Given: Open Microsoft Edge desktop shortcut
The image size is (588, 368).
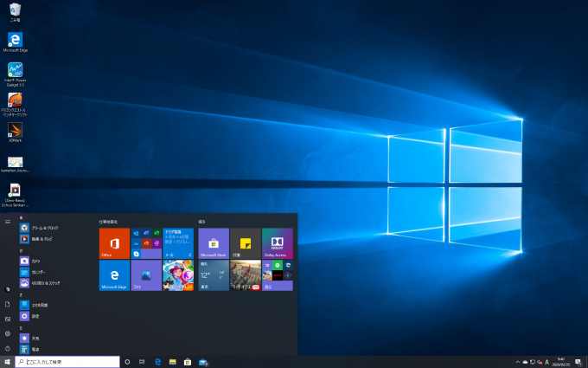Looking at the screenshot, I should pos(15,42).
